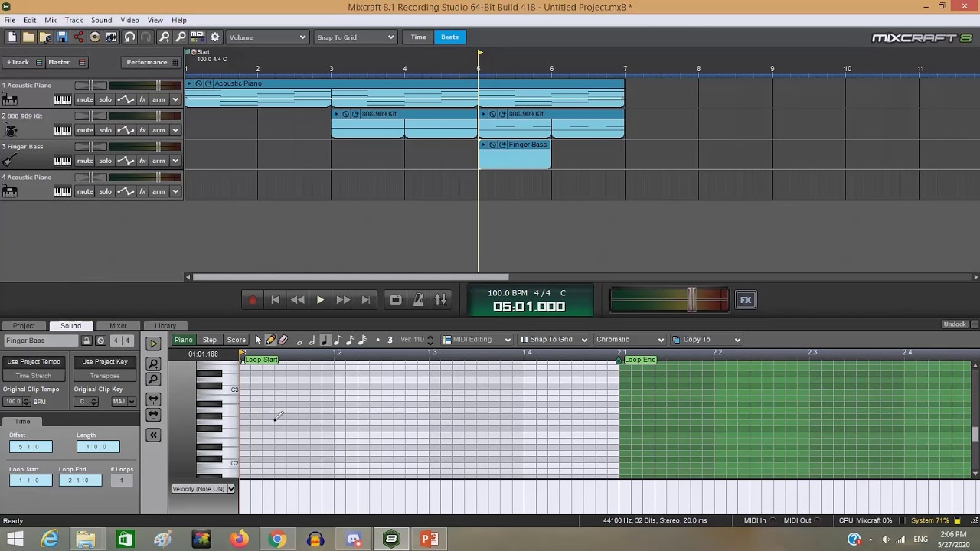980x551 pixels.
Task: Select the Arrow tool in the piano roll
Action: pos(258,340)
